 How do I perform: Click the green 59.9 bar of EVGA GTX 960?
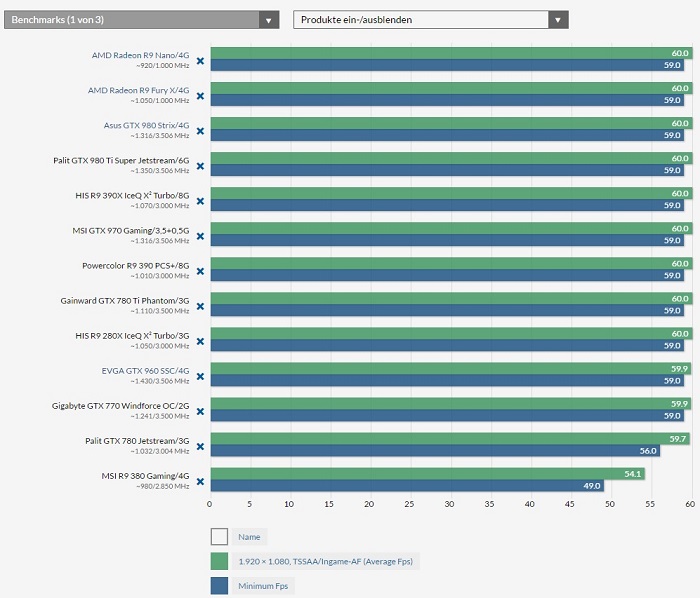(x=451, y=369)
